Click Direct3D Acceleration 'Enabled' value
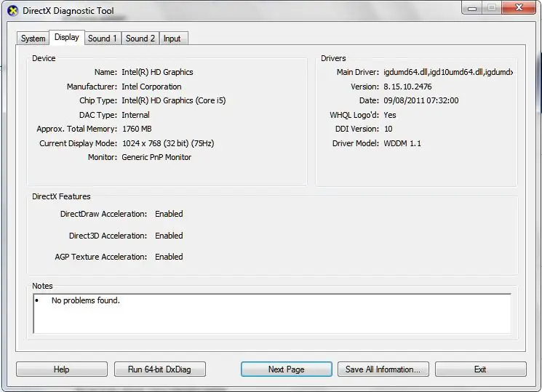Screen dimensions: 542x392 click(x=169, y=236)
